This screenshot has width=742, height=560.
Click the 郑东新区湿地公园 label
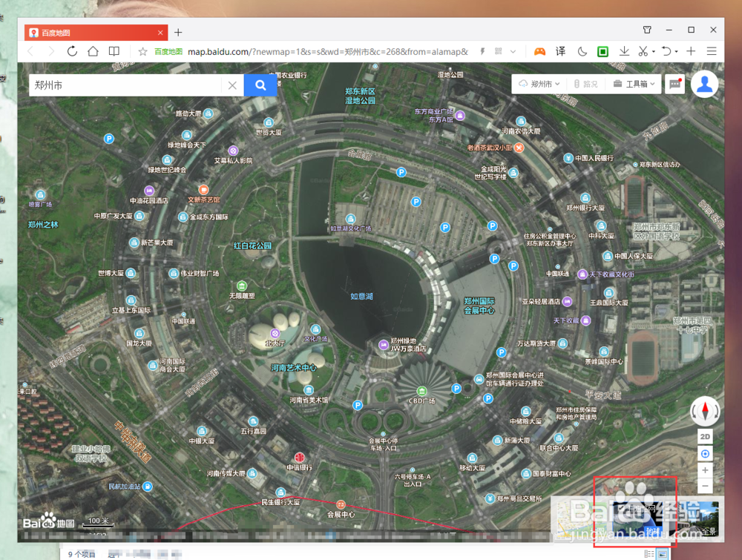point(360,96)
